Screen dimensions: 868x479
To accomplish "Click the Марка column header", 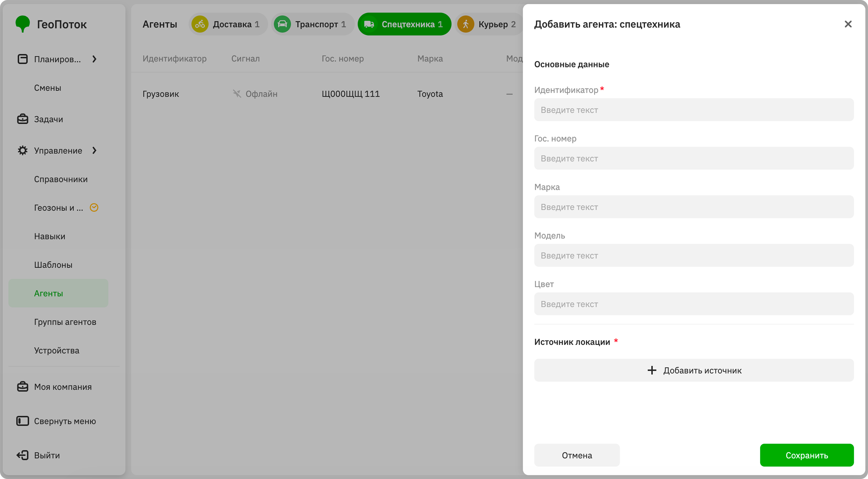I will coord(430,58).
